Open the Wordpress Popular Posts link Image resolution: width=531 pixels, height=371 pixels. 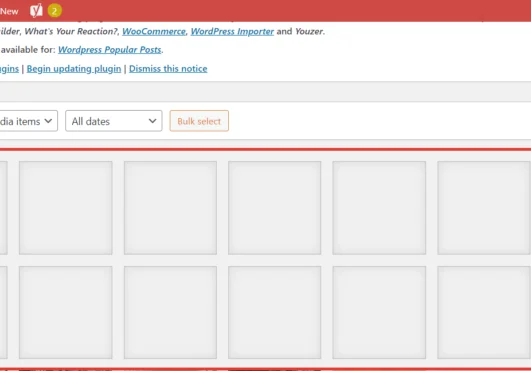[110, 50]
